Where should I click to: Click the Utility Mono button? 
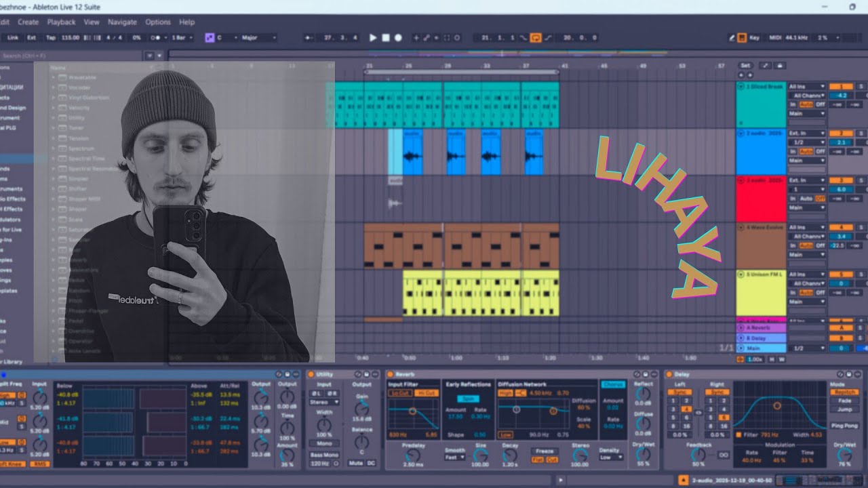click(324, 444)
